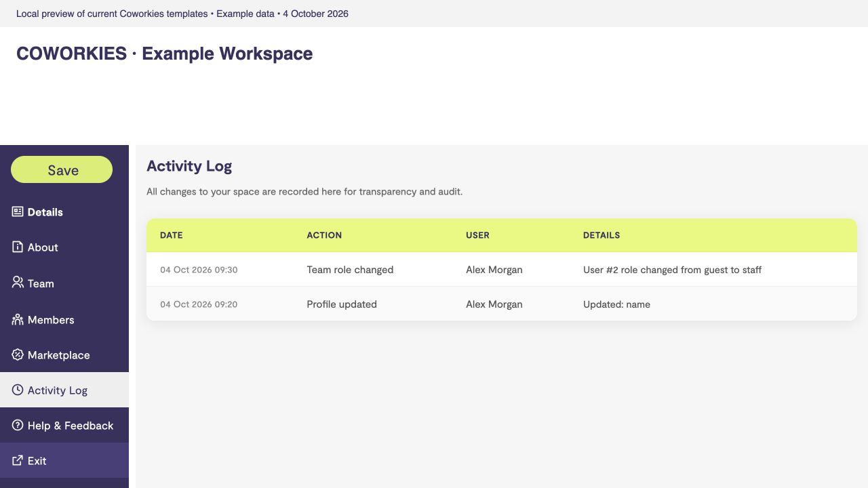Image resolution: width=868 pixels, height=488 pixels.
Task: Click the Marketplace percent badge icon
Action: click(x=18, y=354)
